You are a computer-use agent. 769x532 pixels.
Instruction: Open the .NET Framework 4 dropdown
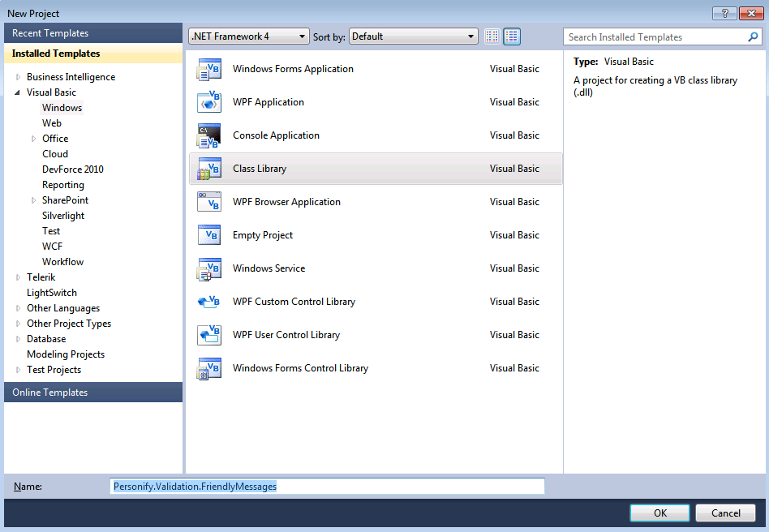[x=249, y=36]
